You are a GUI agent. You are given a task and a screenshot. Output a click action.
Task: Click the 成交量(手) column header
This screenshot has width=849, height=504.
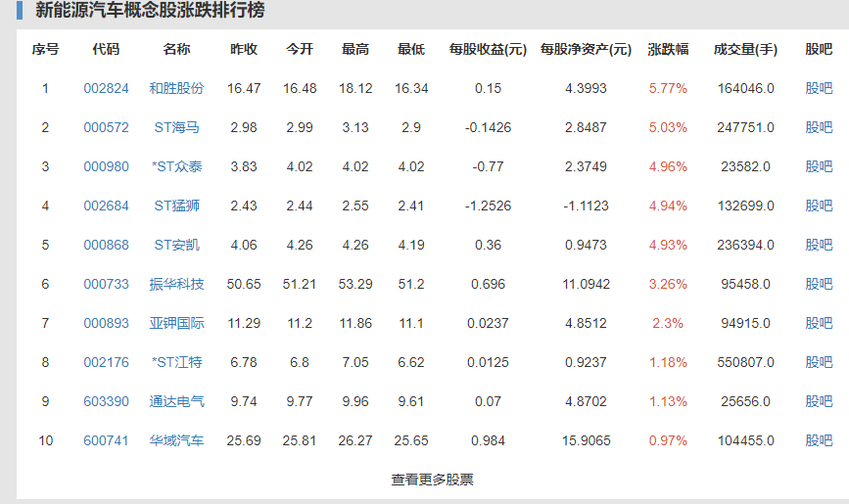pos(745,49)
